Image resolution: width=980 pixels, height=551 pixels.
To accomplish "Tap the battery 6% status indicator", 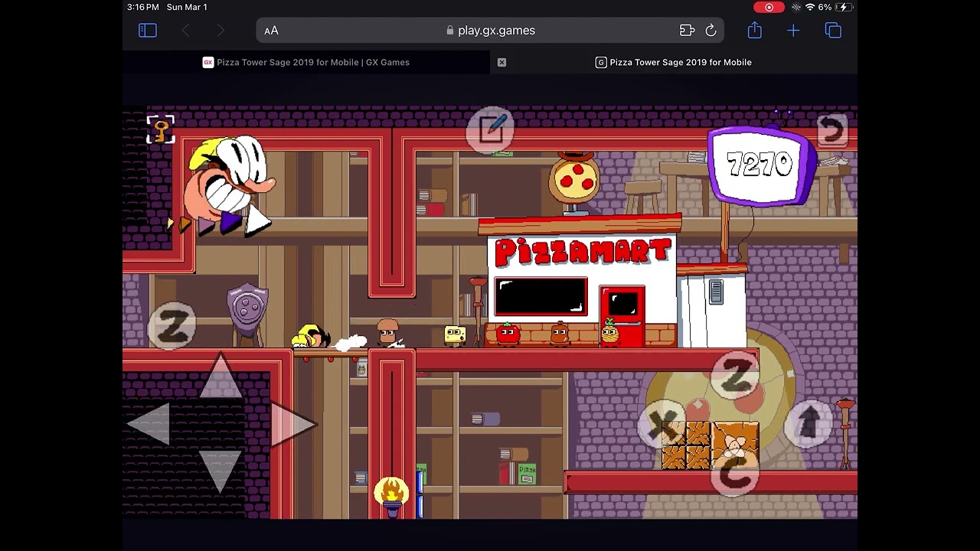I will click(x=834, y=7).
